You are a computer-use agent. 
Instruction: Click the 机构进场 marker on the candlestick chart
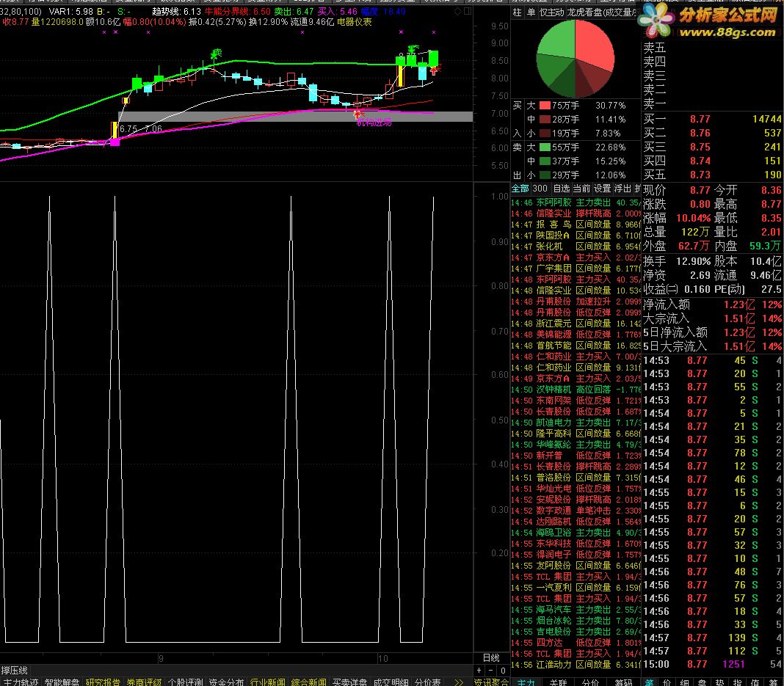(x=374, y=122)
